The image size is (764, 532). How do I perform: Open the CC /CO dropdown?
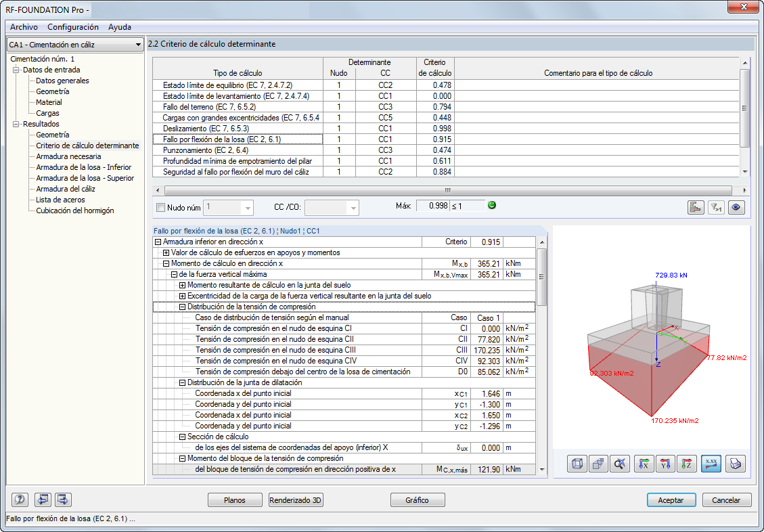coord(332,208)
